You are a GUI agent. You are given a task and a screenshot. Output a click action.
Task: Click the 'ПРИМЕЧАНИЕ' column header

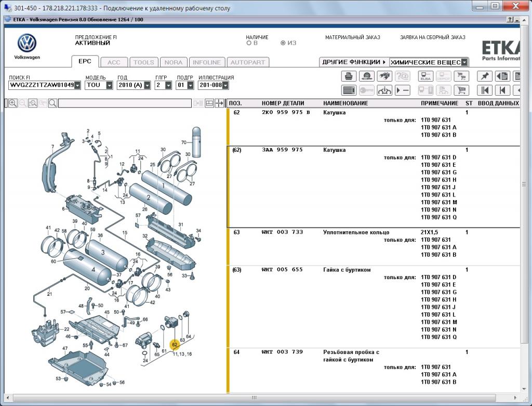coord(440,103)
